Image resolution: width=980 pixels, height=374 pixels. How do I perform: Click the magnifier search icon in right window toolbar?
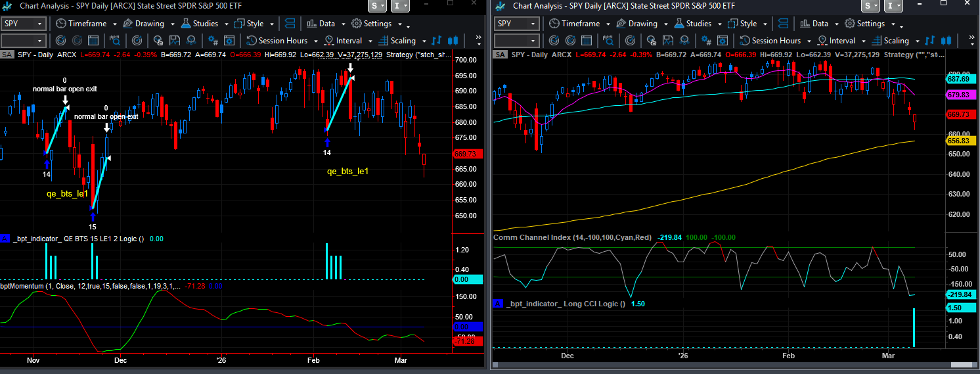[607, 41]
